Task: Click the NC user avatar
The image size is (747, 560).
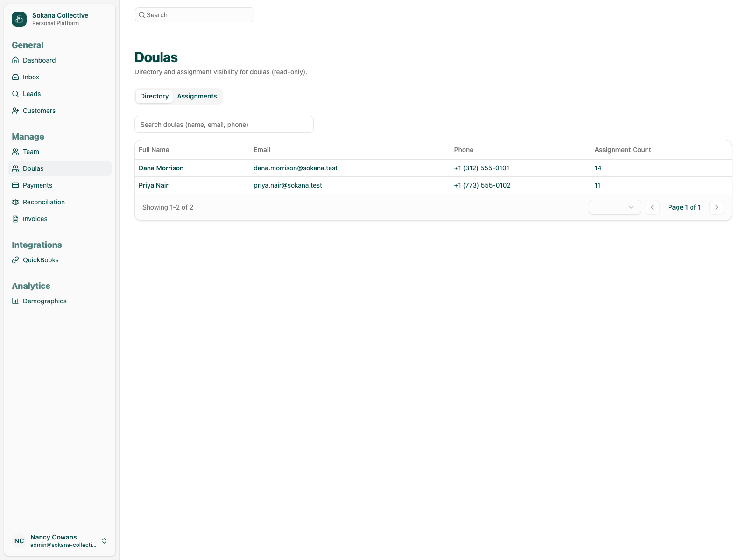Action: [x=19, y=541]
